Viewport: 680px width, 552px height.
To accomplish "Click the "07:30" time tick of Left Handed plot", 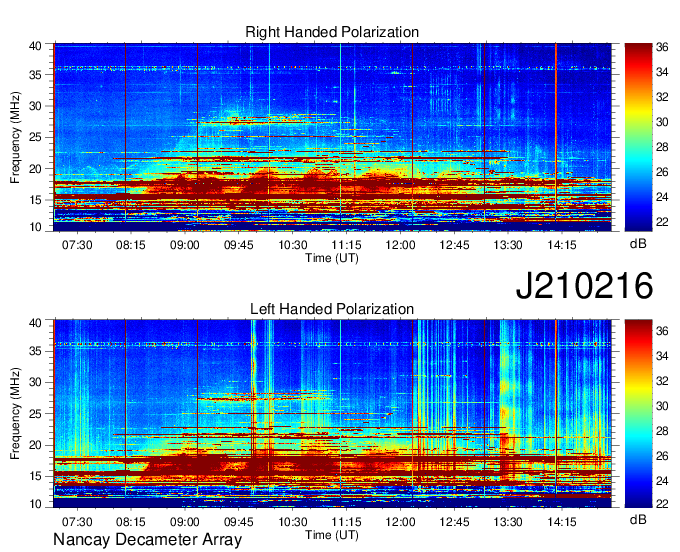I will click(77, 521).
